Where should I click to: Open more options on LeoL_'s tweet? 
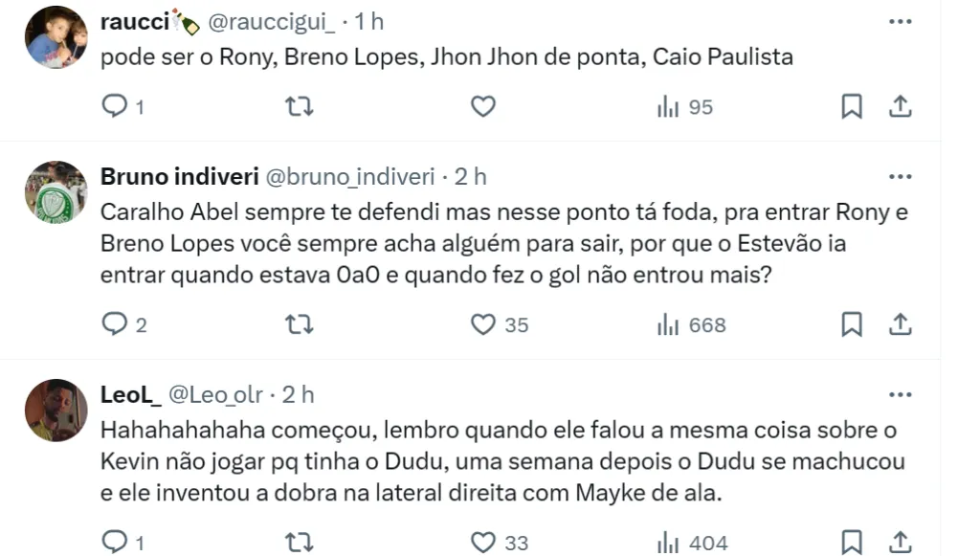(900, 394)
